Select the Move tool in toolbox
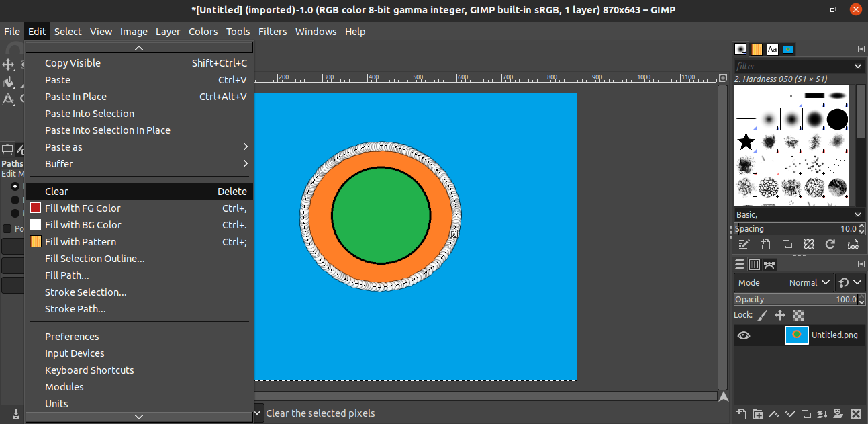 point(8,65)
